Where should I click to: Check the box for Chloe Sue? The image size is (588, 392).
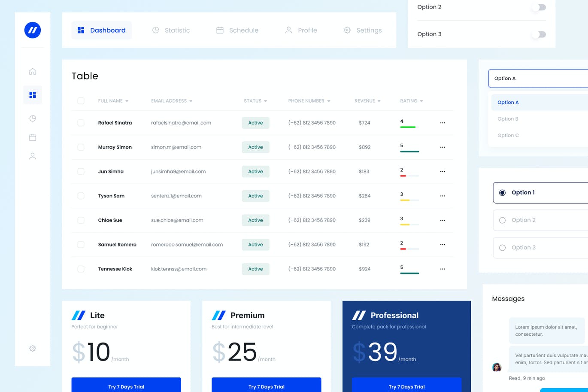click(x=81, y=220)
